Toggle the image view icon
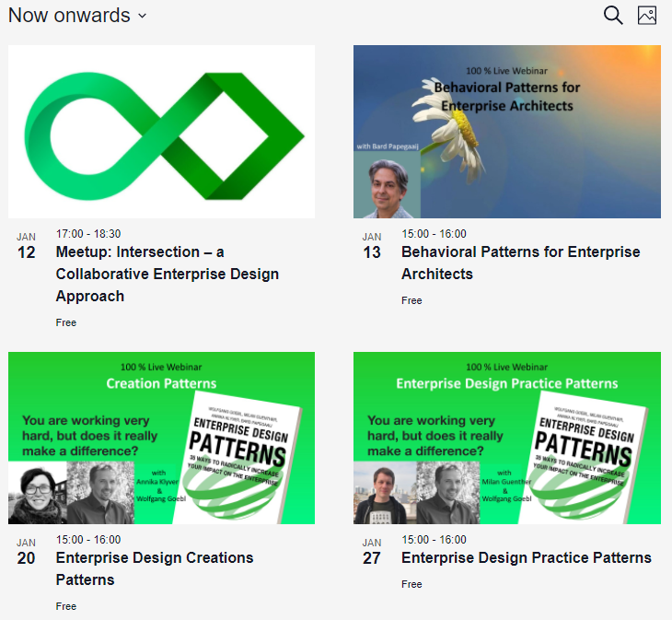672x620 pixels. click(x=647, y=16)
